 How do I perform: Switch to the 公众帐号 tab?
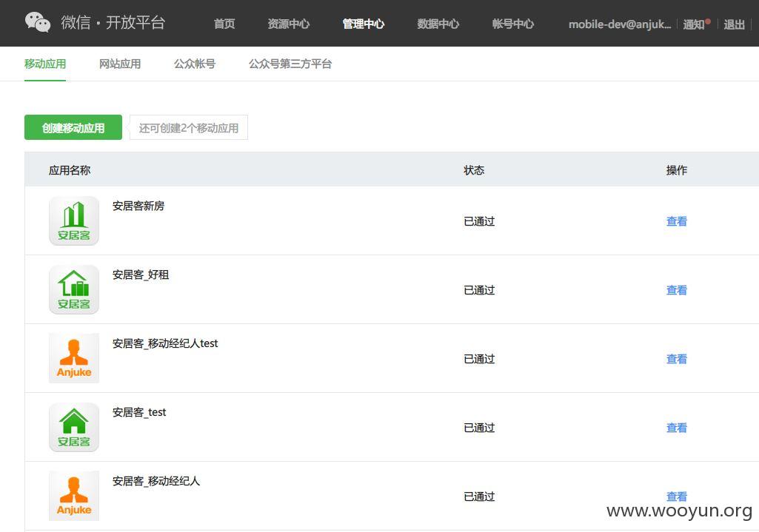(195, 64)
